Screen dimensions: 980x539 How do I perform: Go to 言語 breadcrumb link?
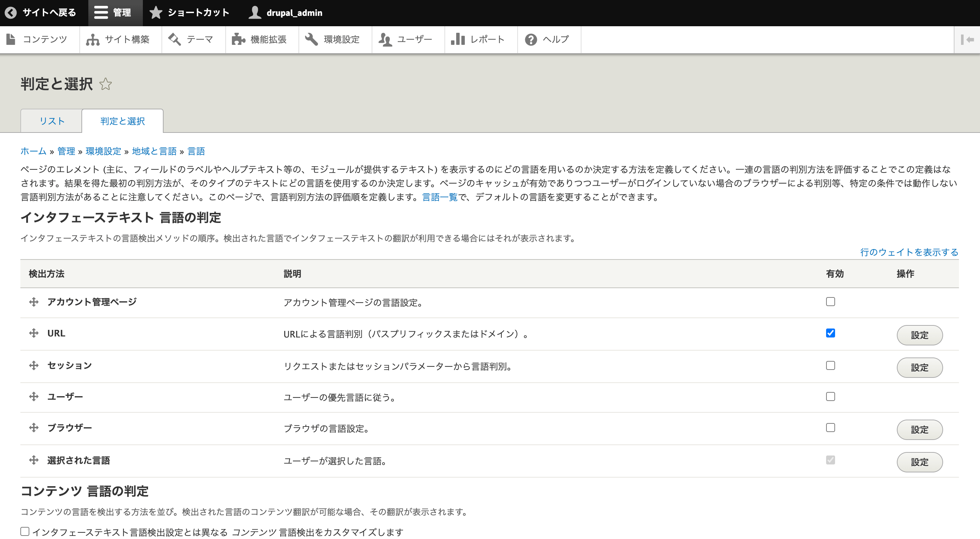click(196, 151)
